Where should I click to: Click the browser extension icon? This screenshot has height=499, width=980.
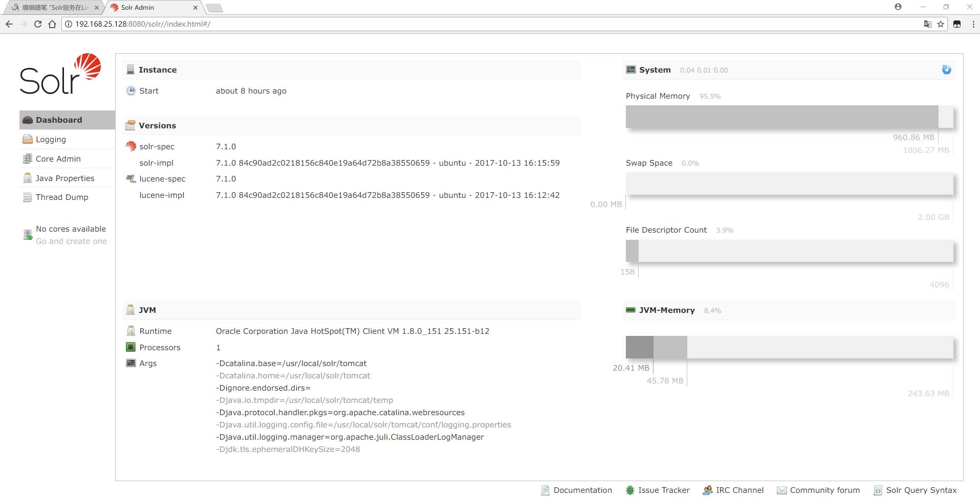(957, 24)
